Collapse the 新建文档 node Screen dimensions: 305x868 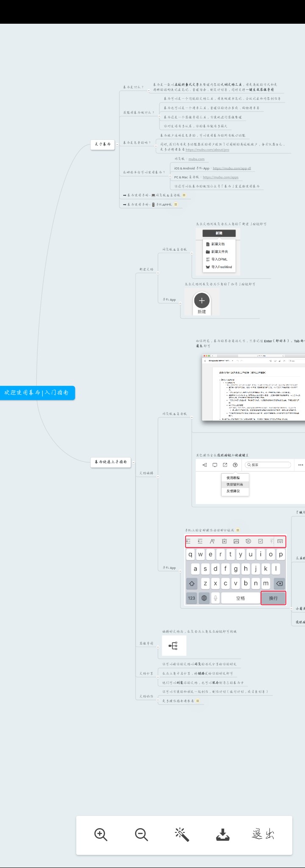[158, 272]
